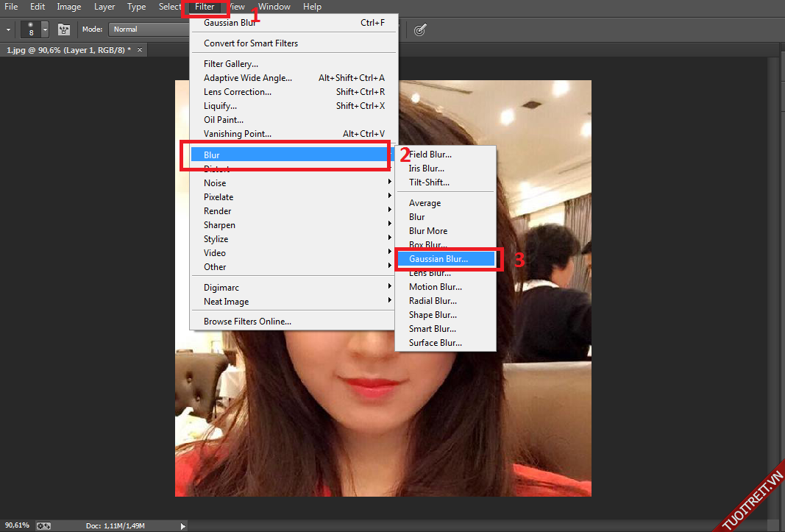Click Browse Filters Online
Image resolution: width=785 pixels, height=532 pixels.
pos(247,322)
